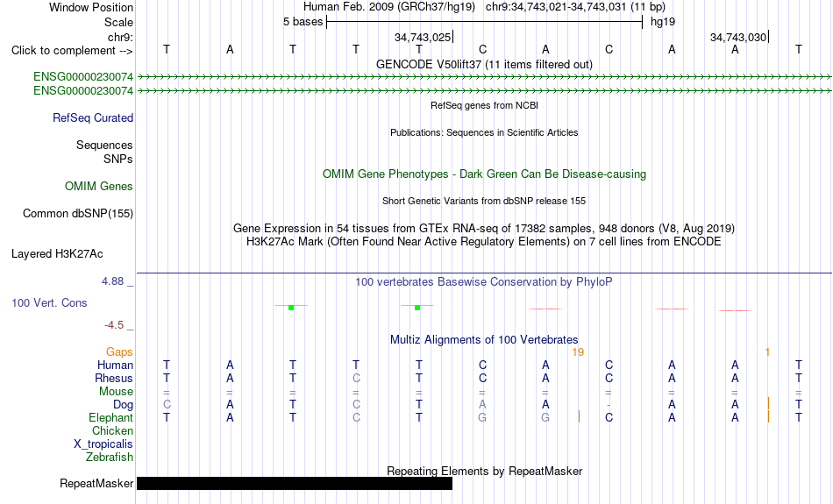Select the Human species row label
Viewport: 833px width, 504px height.
[115, 365]
